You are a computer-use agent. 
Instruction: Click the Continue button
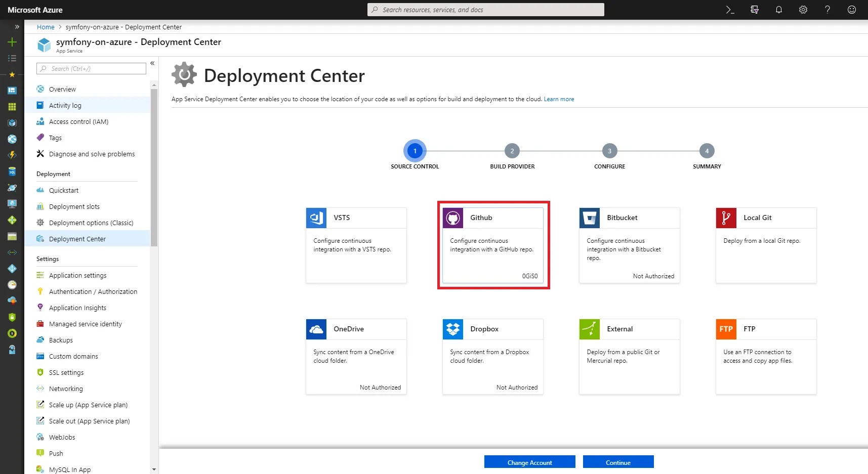pos(618,462)
